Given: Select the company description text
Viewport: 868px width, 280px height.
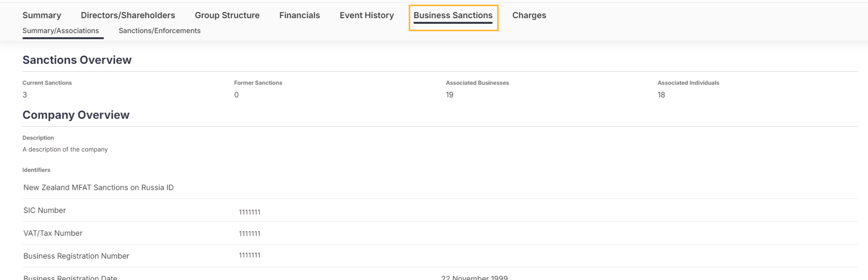Looking at the screenshot, I should [65, 149].
